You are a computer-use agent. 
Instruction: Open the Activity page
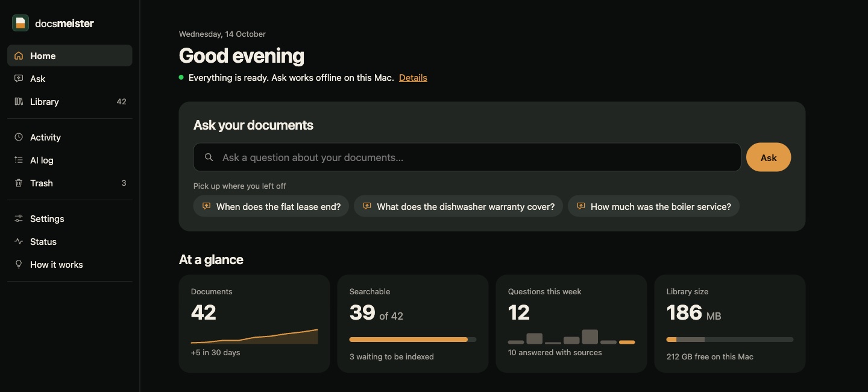click(x=70, y=137)
